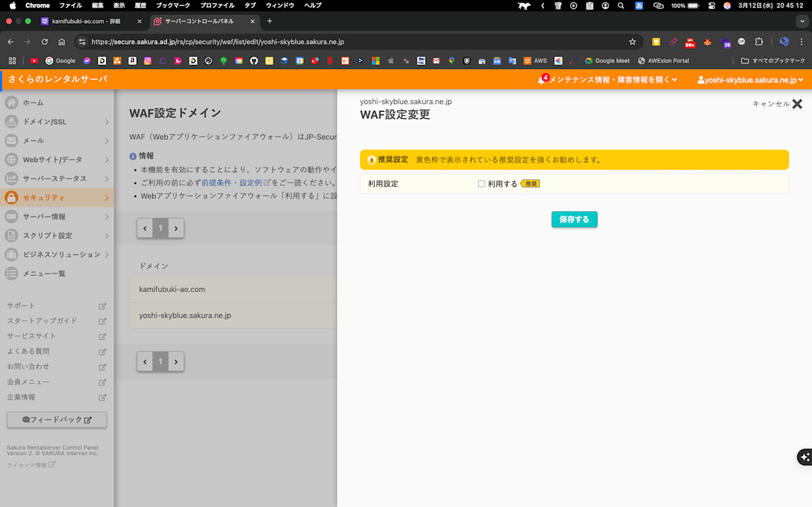Open スタートアップガイド link

(x=57, y=321)
